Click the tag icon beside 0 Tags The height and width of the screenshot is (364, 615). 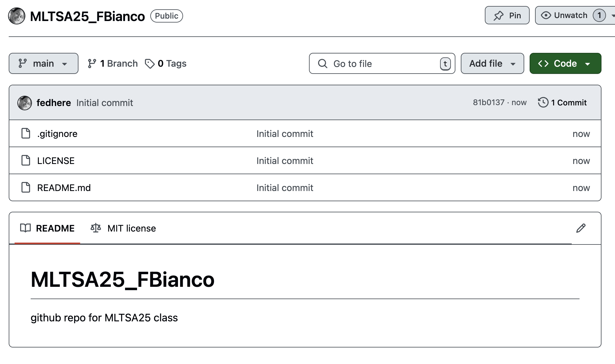point(149,64)
